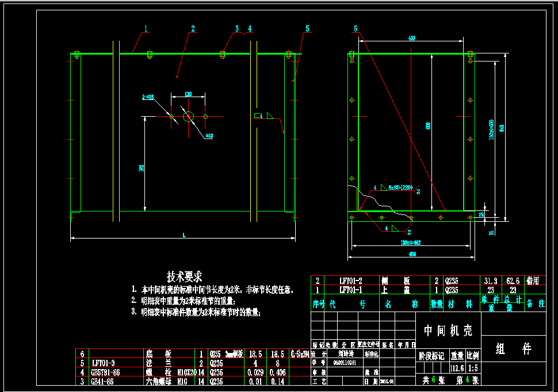
Task: Select the drawing title 中间机壳
Action: tap(448, 330)
